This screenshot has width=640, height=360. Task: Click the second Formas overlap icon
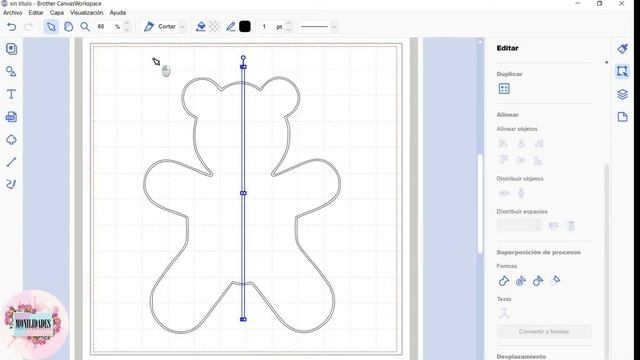[521, 281]
